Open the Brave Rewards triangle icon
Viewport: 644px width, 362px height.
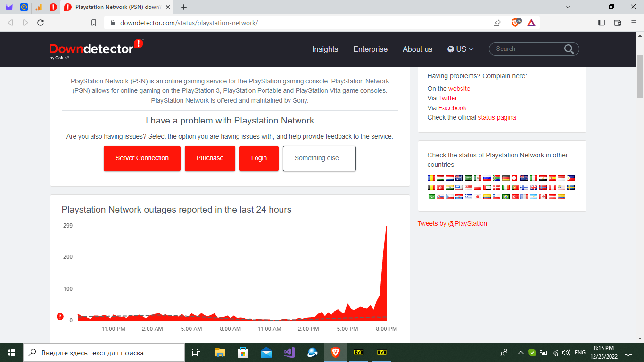[x=531, y=22]
